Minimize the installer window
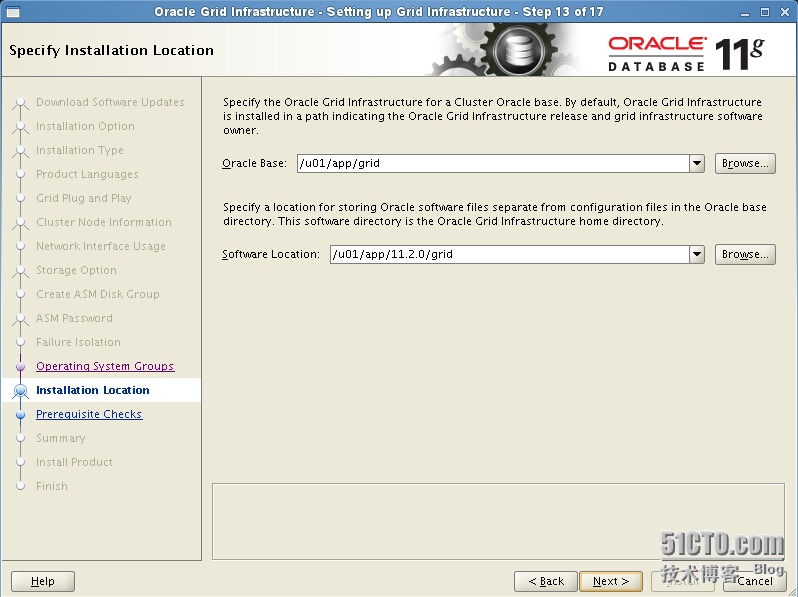Image resolution: width=798 pixels, height=597 pixels. tap(745, 12)
